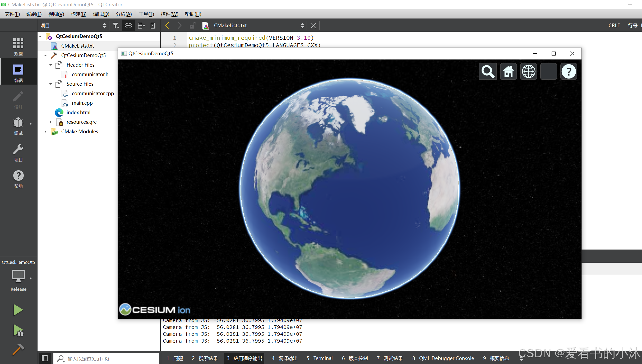Open Debug mode with the bug icon

point(18,126)
